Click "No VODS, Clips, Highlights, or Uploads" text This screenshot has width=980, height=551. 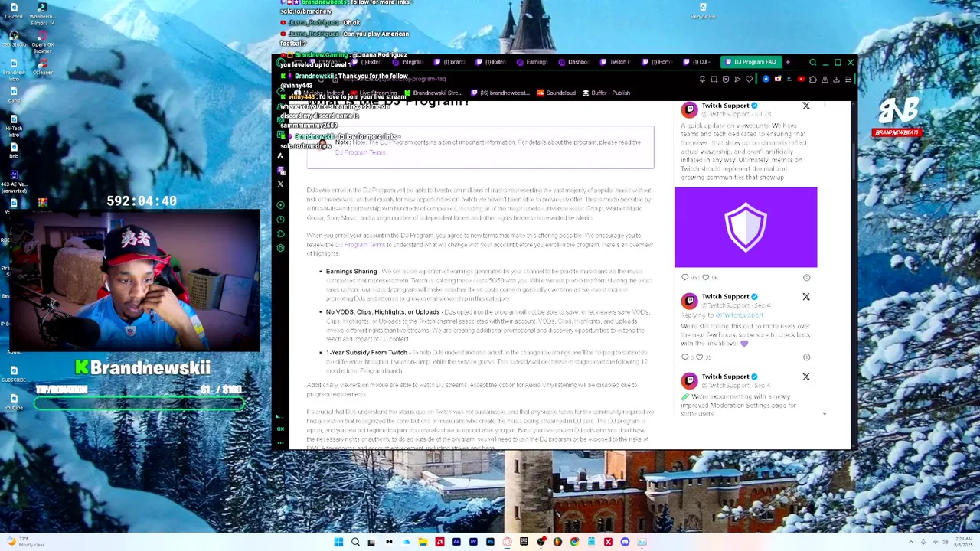click(x=383, y=312)
